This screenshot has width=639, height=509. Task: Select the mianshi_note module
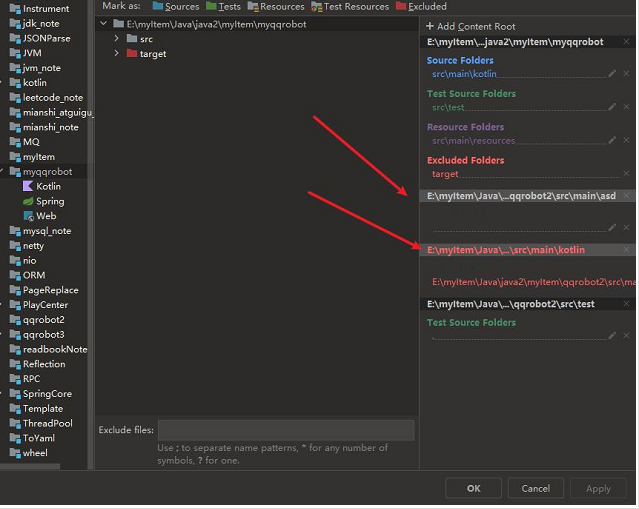tap(44, 127)
